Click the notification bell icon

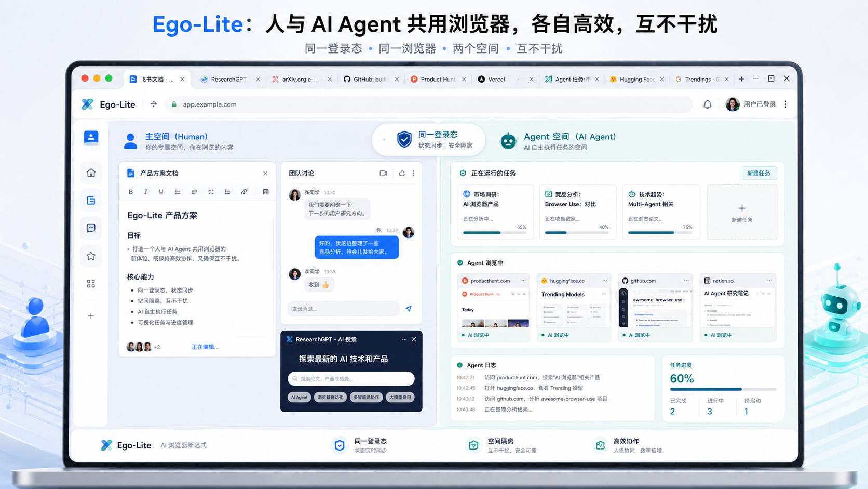[x=707, y=104]
